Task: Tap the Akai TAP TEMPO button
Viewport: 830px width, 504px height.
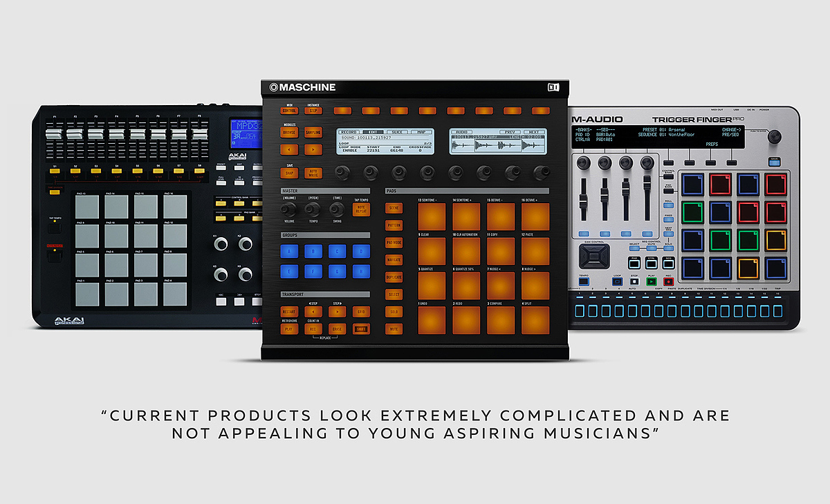Action: pos(55,229)
